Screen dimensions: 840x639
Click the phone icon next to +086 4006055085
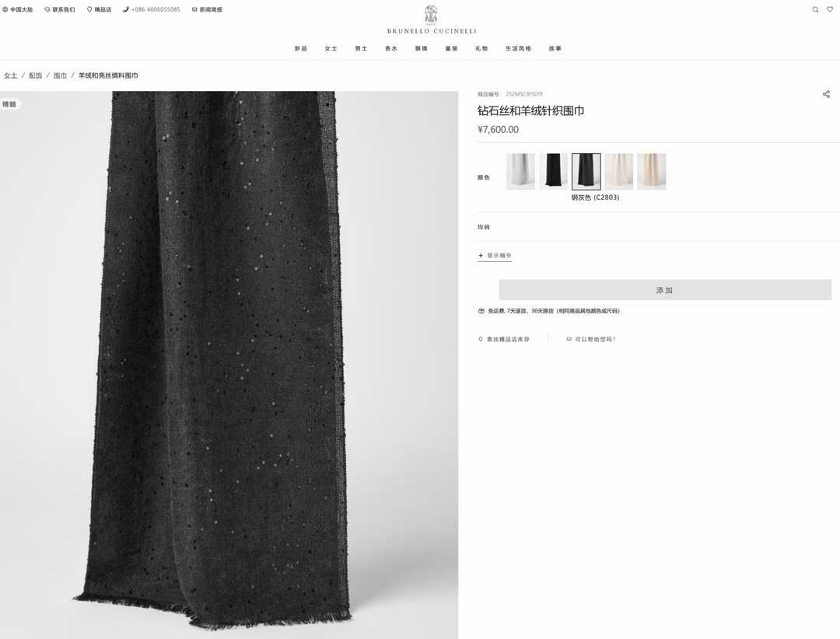pos(126,9)
